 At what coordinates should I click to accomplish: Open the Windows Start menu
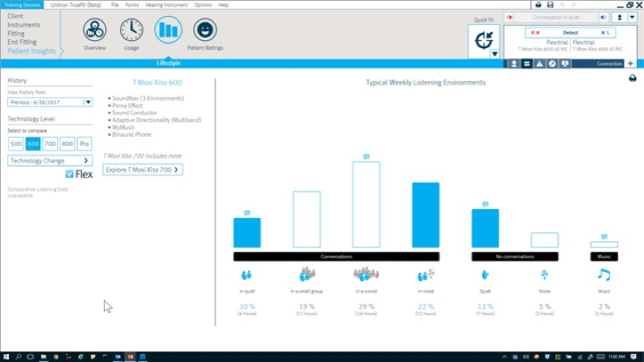pos(6,356)
